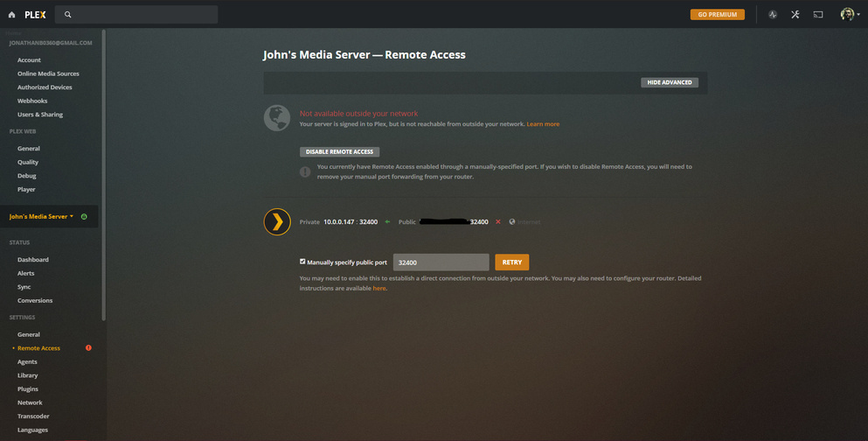The image size is (868, 441).
Task: Click the account email header in sidebar
Action: (x=51, y=43)
